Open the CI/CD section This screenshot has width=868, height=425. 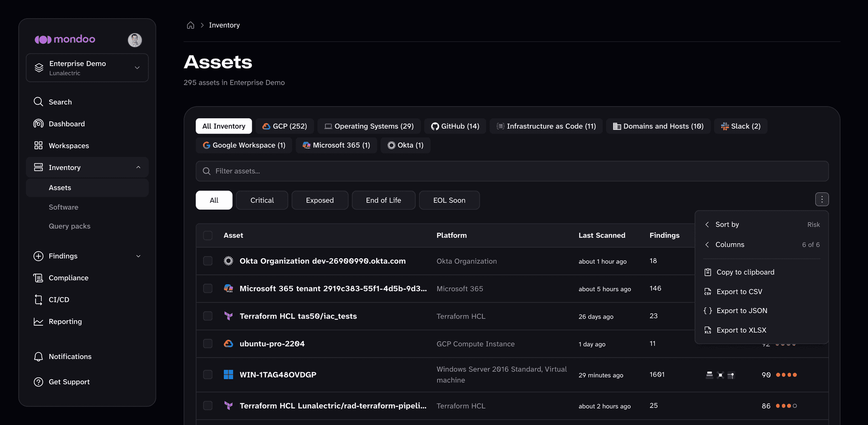[x=87, y=299]
